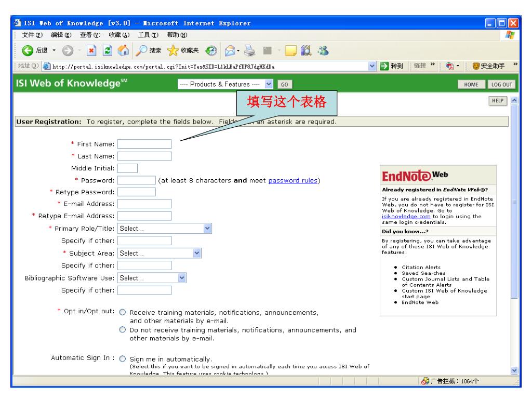Image resolution: width=532 pixels, height=399 pixels.
Task: Click the Middle Initial input field
Action: point(127,168)
